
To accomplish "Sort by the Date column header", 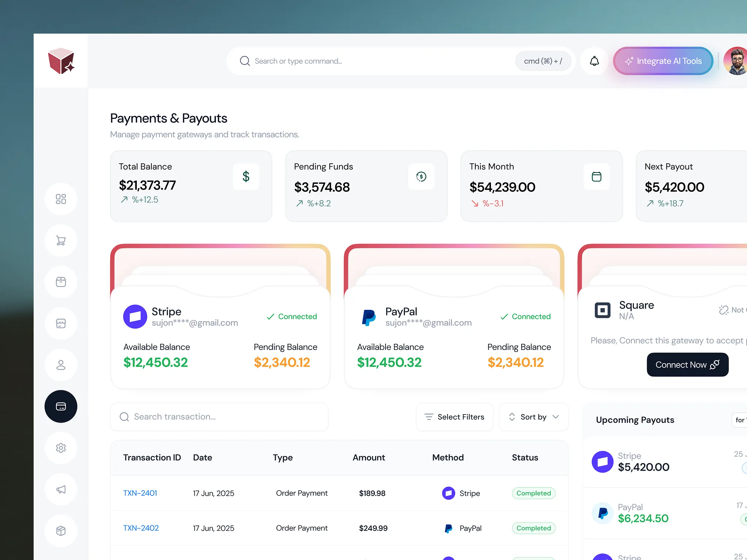I will 202,458.
